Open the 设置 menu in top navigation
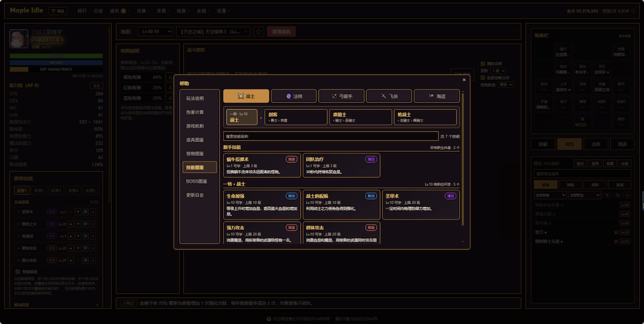 [x=223, y=11]
